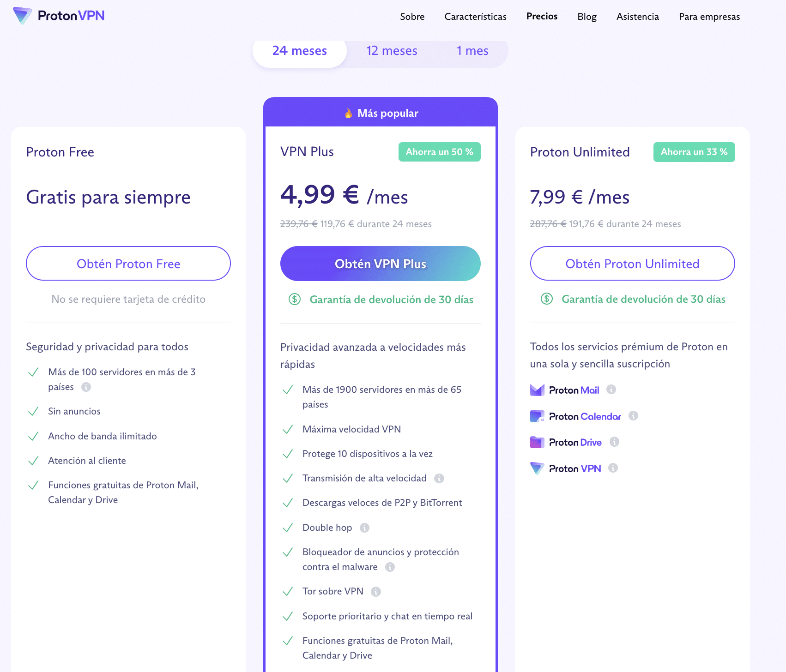Image resolution: width=786 pixels, height=672 pixels.
Task: Click 119,76 € durante 24 meses text
Action: pos(376,224)
